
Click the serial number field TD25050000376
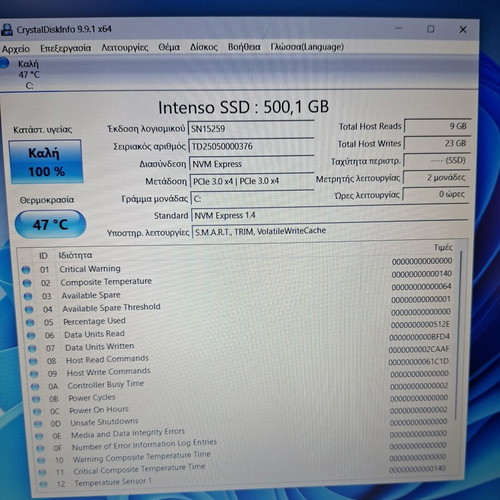click(252, 146)
